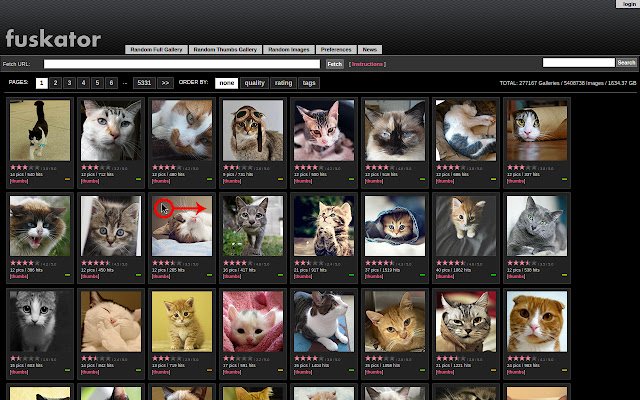
Task: Jump to last page 5331
Action: click(x=144, y=83)
